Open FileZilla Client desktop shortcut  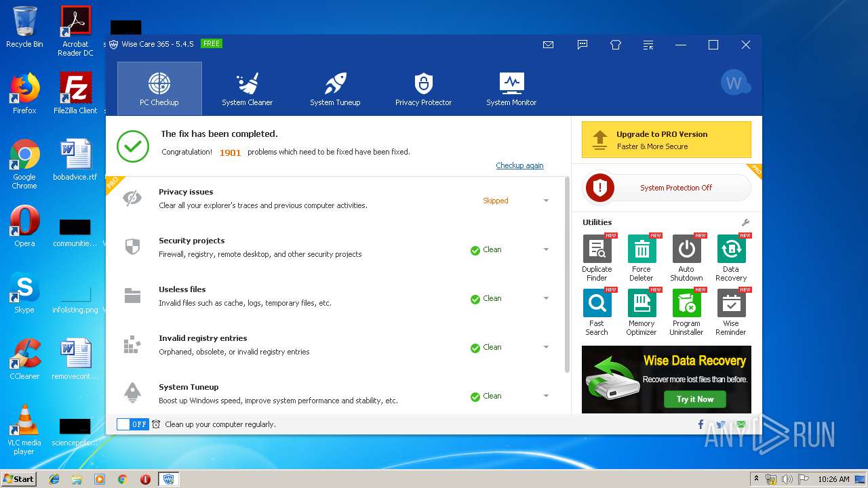pos(75,93)
